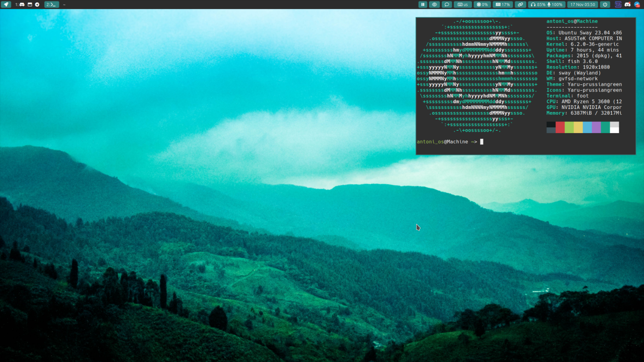
Task: Open the Telegram tray icon
Action: (x=637, y=5)
